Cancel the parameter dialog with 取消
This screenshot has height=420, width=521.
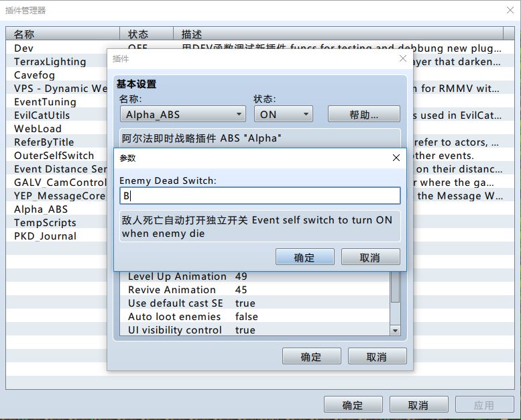tap(371, 257)
